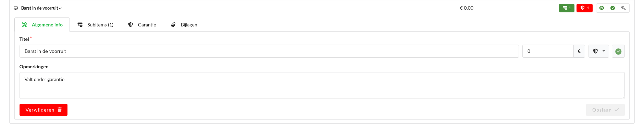Open the Bijlagen tab
The width and height of the screenshot is (644, 126).
[184, 25]
